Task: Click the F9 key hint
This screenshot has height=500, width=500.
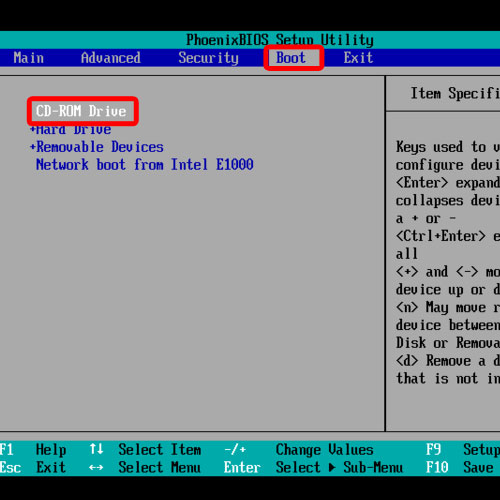Action: pos(434,450)
